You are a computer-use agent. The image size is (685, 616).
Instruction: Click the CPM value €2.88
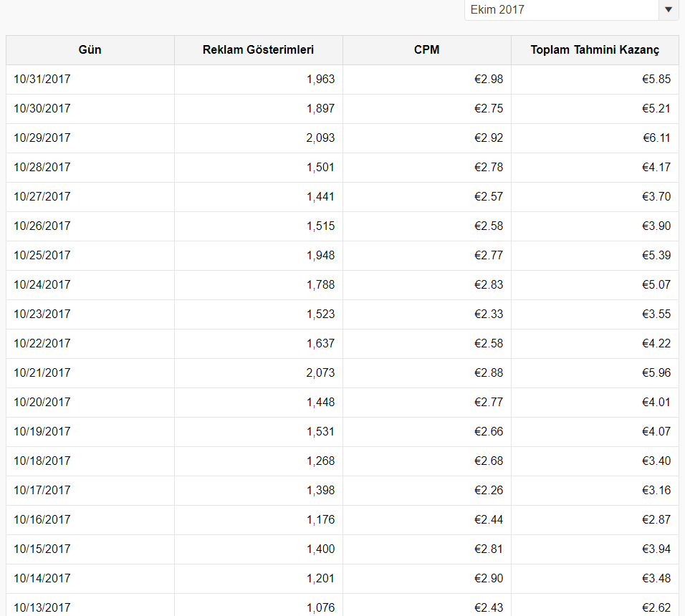(489, 372)
